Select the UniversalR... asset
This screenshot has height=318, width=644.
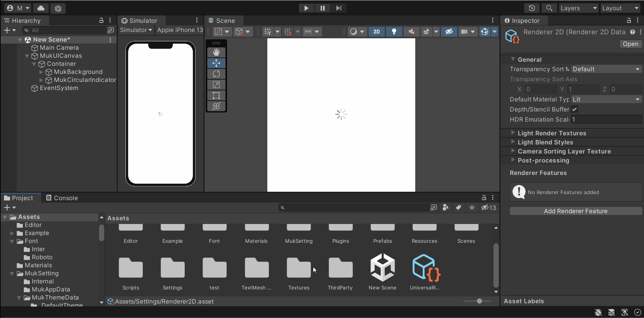point(425,272)
